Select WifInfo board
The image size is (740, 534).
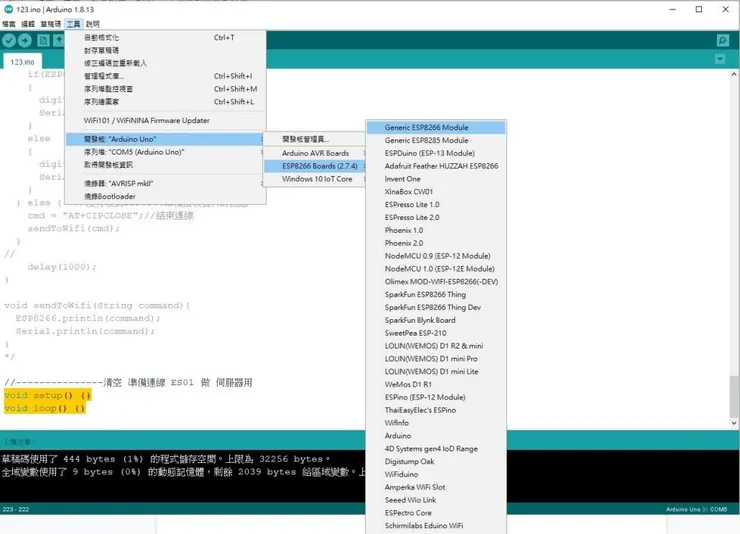pos(436,423)
